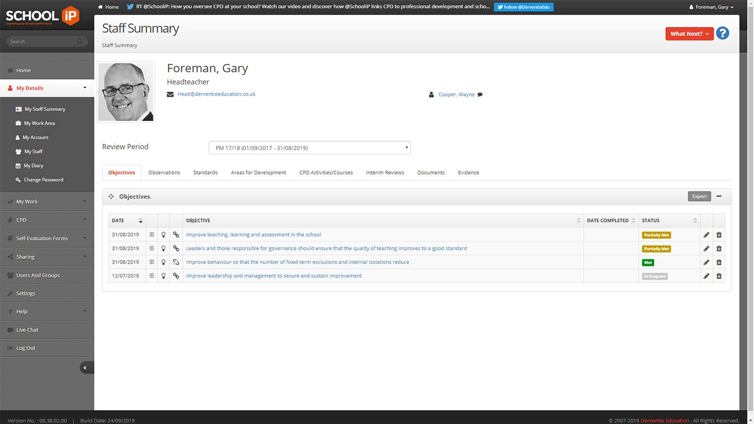Switch to the Documents tab
Screen dimensions: 754x424
431,173
